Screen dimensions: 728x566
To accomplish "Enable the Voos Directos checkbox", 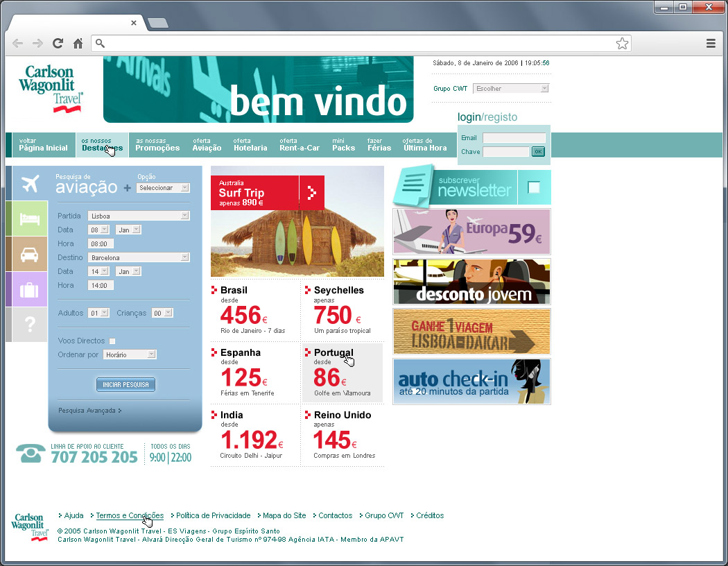I will click(x=112, y=340).
